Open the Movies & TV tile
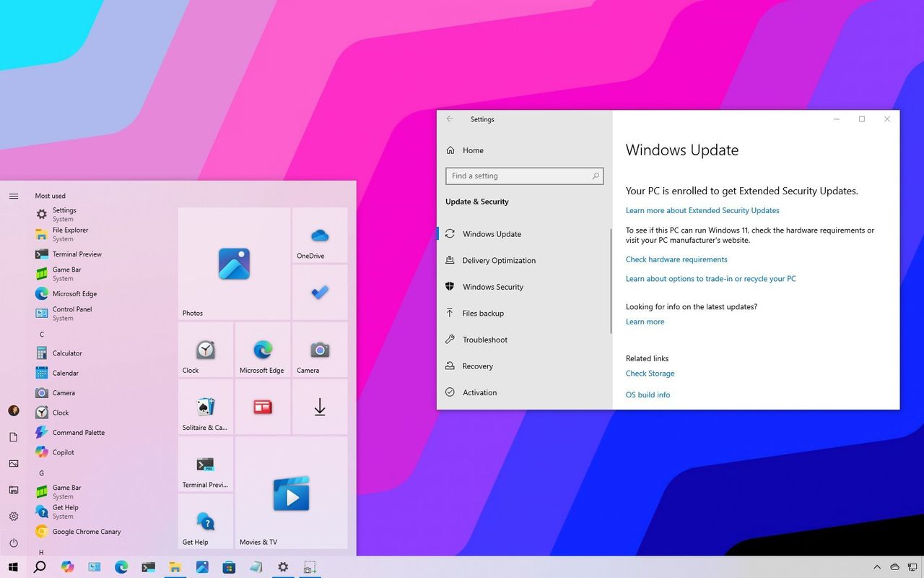Screen dimensions: 924x578 (x=291, y=493)
